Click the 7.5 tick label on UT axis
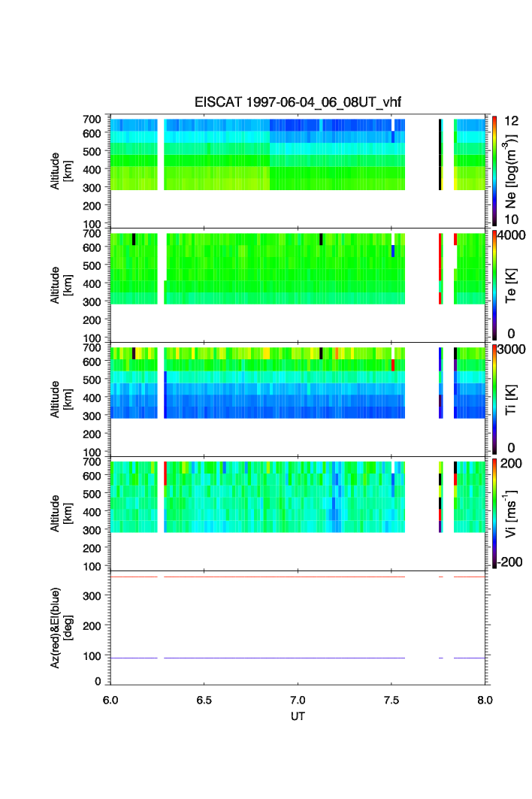 point(391,700)
